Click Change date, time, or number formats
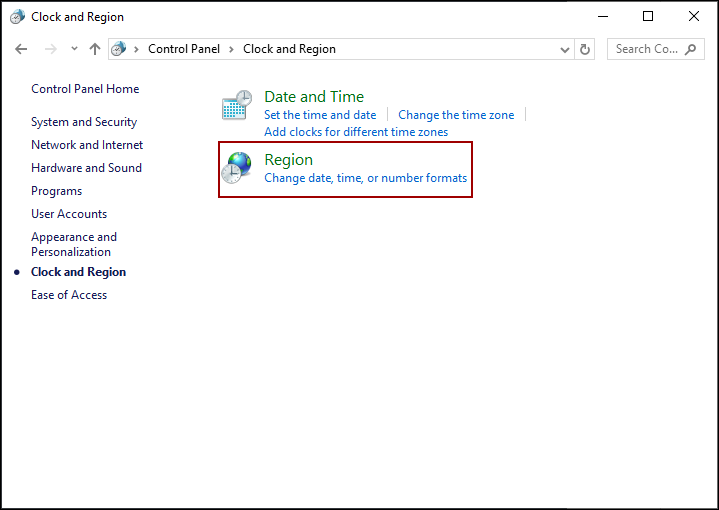719x510 pixels. click(x=365, y=178)
